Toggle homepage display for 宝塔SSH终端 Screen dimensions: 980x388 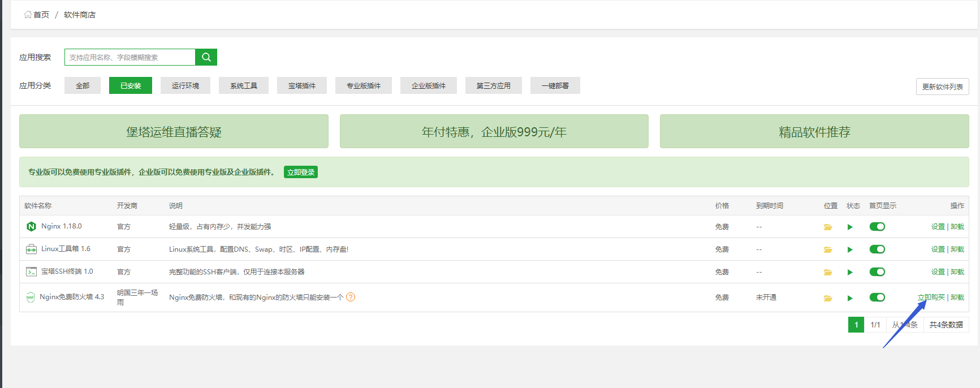click(877, 272)
